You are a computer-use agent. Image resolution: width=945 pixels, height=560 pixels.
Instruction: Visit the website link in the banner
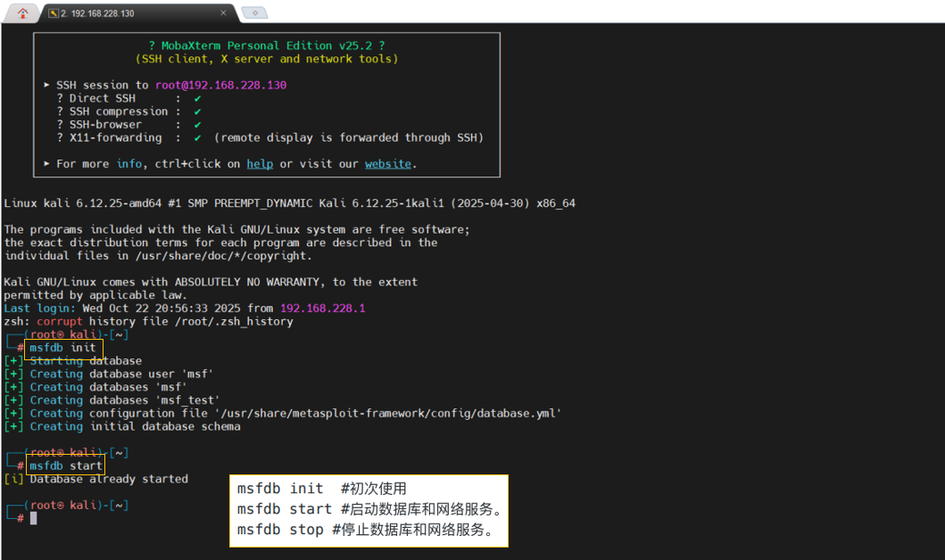point(388,164)
